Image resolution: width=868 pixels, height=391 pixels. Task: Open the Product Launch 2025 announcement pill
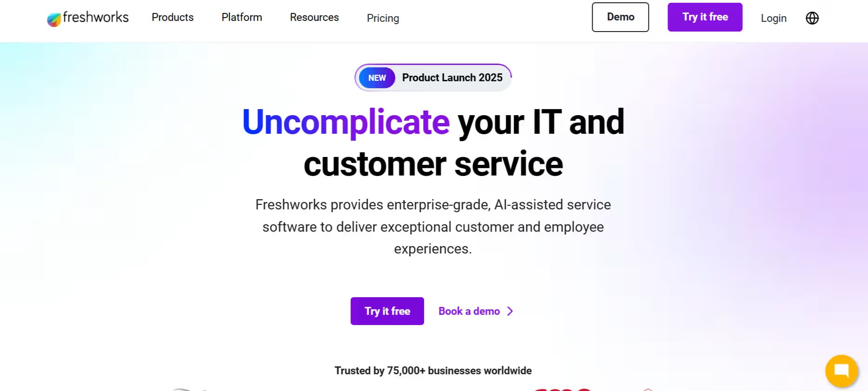432,77
